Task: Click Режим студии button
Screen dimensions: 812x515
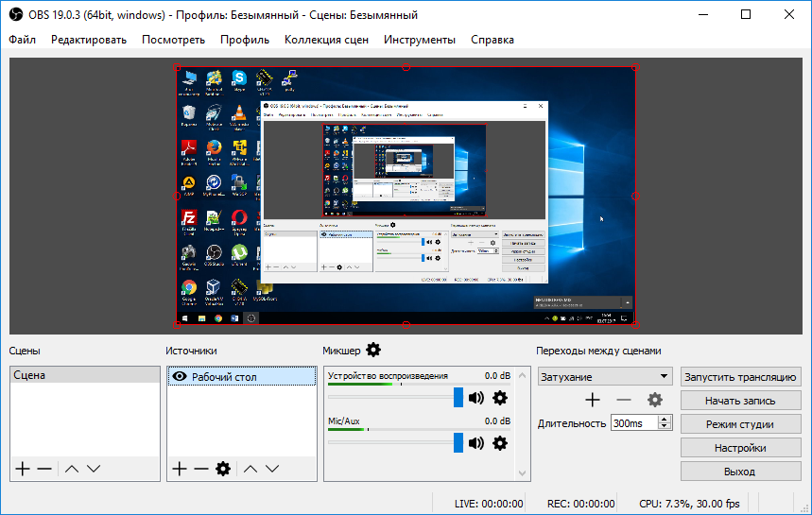Action: (x=740, y=424)
